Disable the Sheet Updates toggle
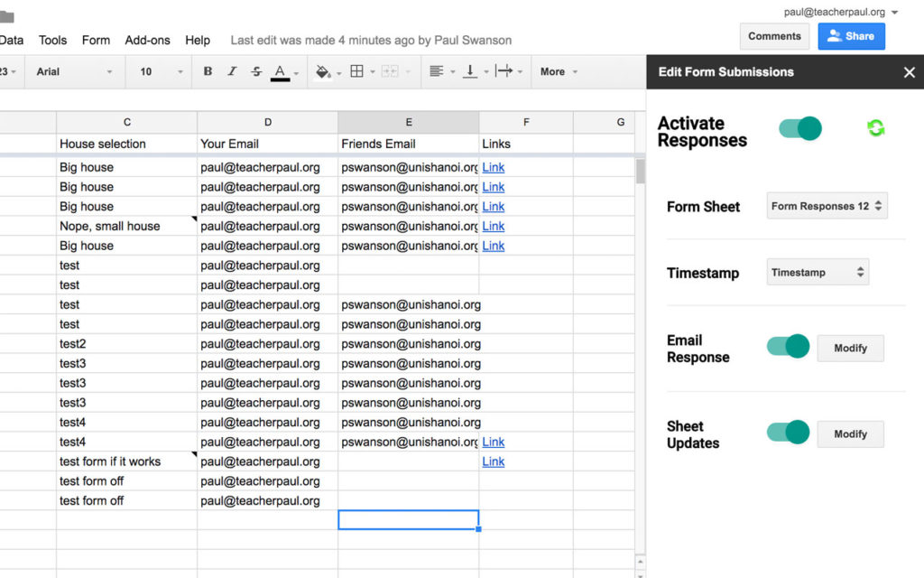 [787, 432]
